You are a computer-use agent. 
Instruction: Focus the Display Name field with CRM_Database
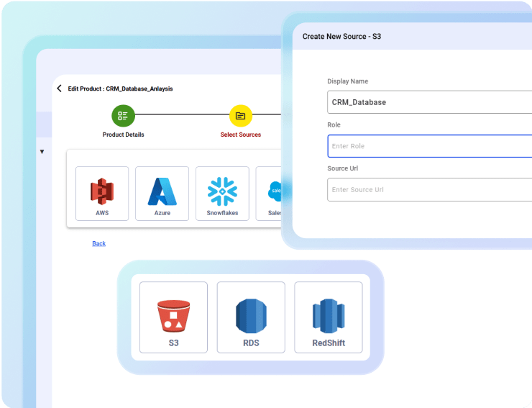click(429, 102)
